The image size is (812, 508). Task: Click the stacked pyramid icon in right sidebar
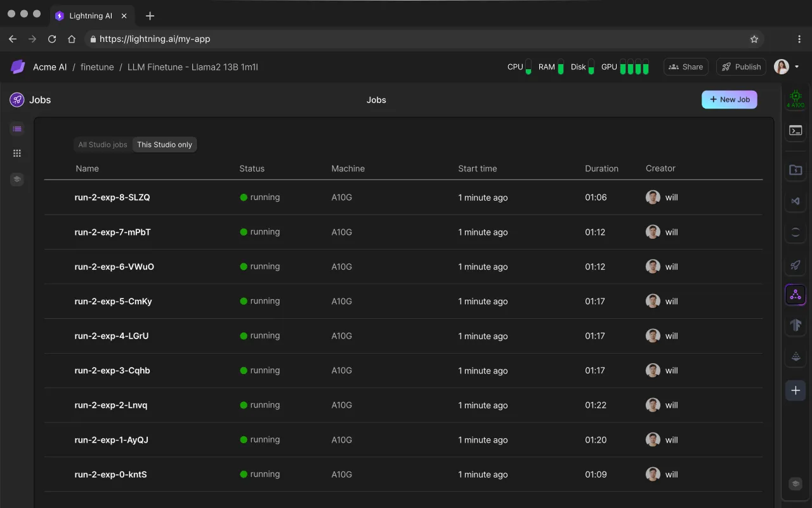pyautogui.click(x=796, y=357)
